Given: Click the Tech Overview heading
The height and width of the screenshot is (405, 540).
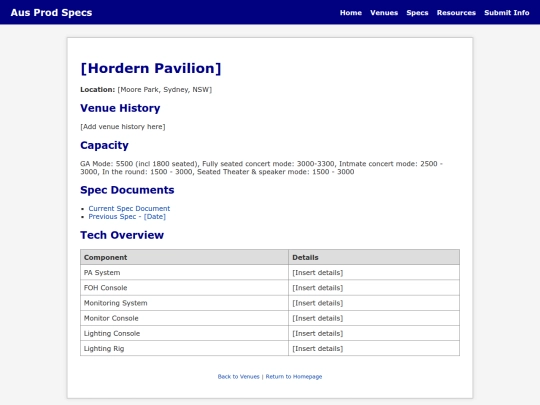Looking at the screenshot, I should pos(122,235).
